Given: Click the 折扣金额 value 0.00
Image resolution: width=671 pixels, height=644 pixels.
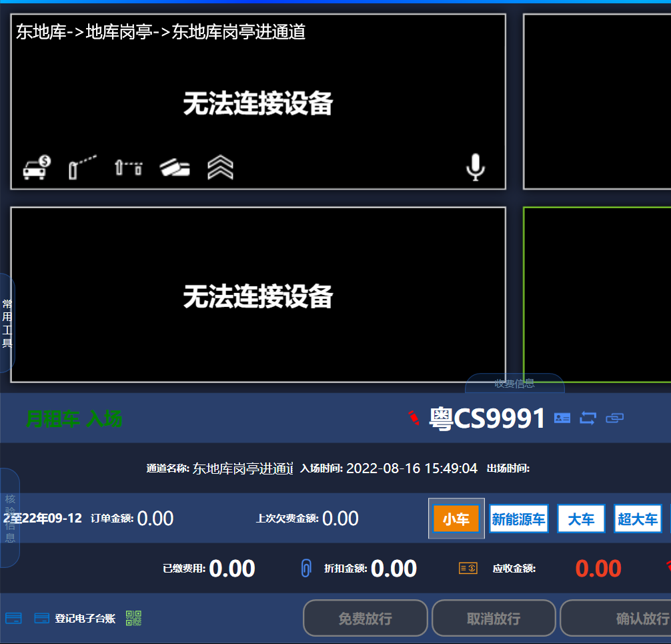Looking at the screenshot, I should (394, 569).
